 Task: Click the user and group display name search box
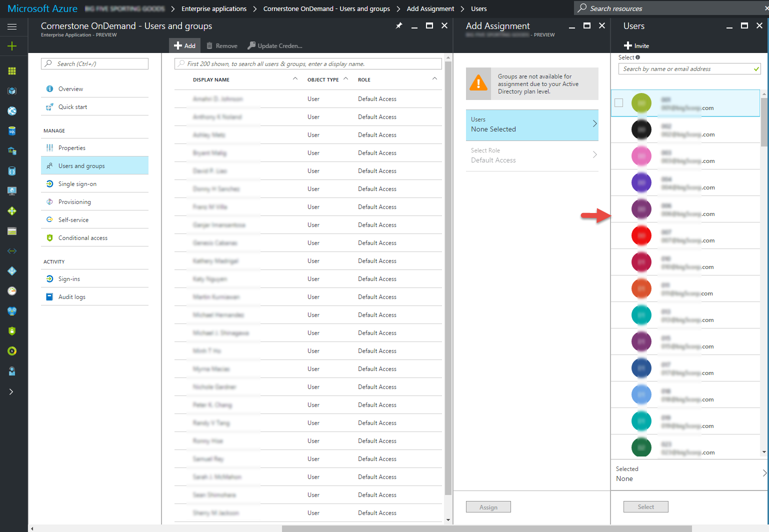pyautogui.click(x=308, y=63)
